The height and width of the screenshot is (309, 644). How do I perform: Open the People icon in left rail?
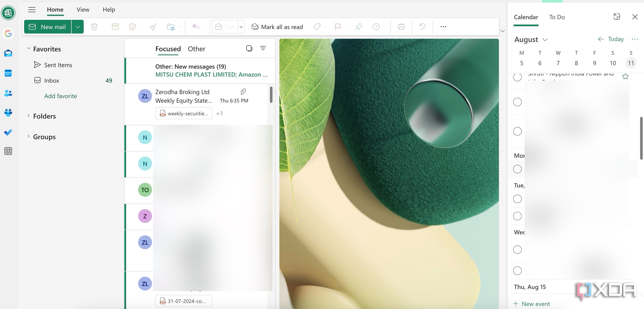pos(8,93)
